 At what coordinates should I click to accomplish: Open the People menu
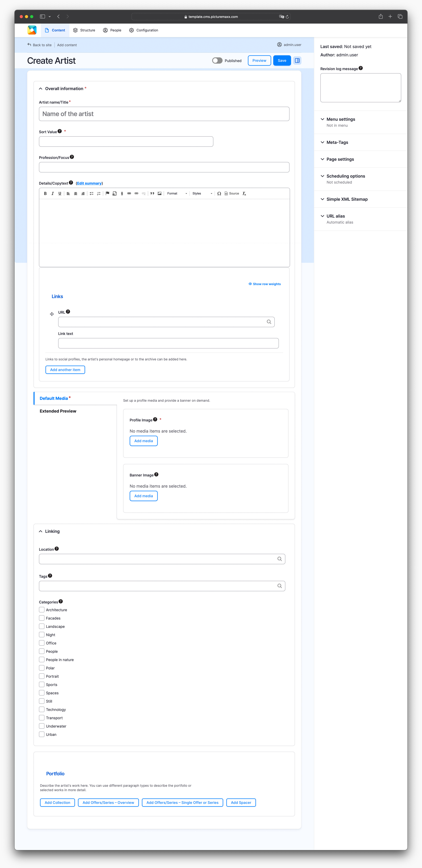click(x=112, y=30)
